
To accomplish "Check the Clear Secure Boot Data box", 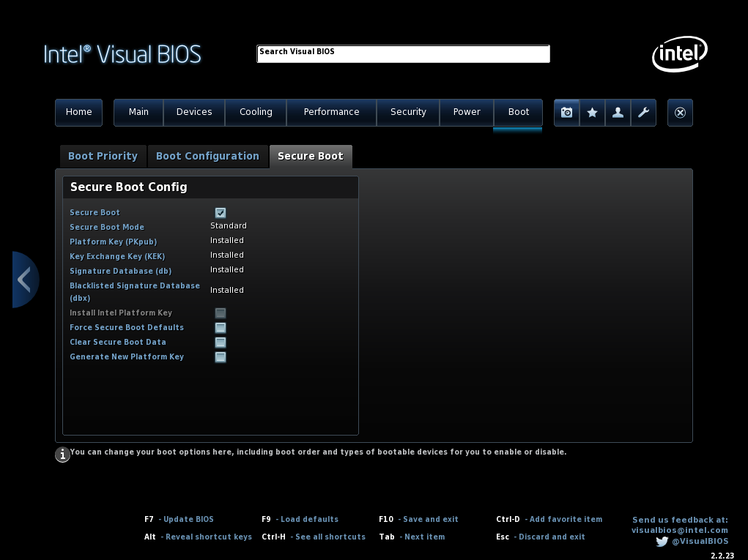I will click(221, 343).
